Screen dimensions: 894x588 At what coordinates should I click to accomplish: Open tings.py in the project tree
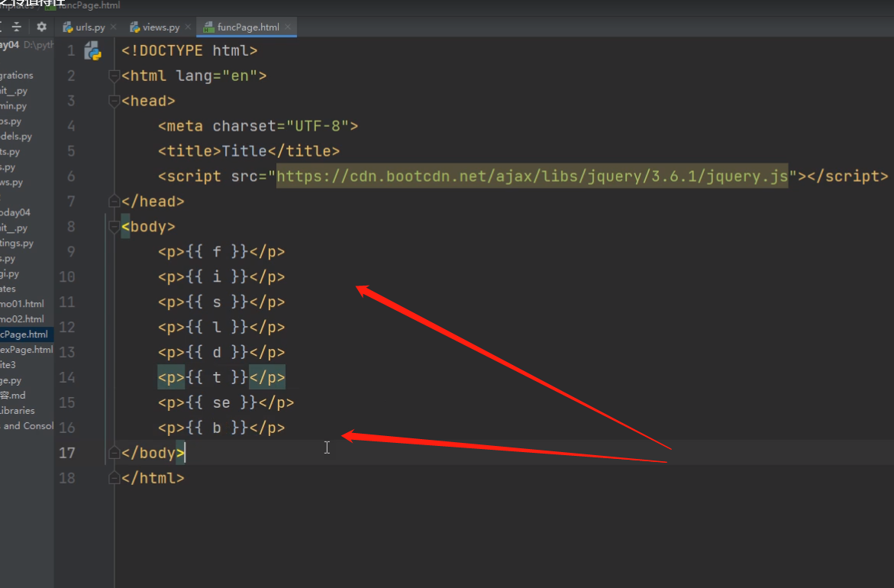(17, 243)
